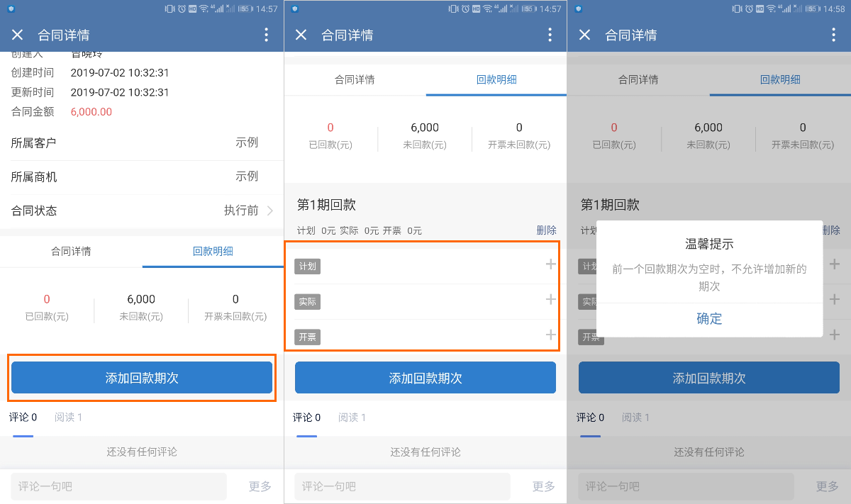The image size is (851, 504).
Task: Select 更新时间 2019-07-02 10:32:31 value
Action: [x=120, y=92]
